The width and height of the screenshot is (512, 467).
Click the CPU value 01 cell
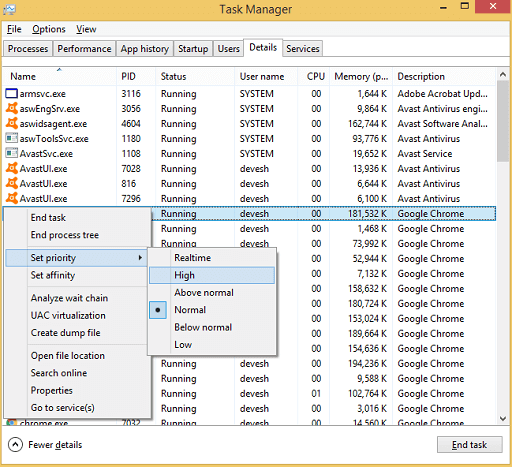316,393
